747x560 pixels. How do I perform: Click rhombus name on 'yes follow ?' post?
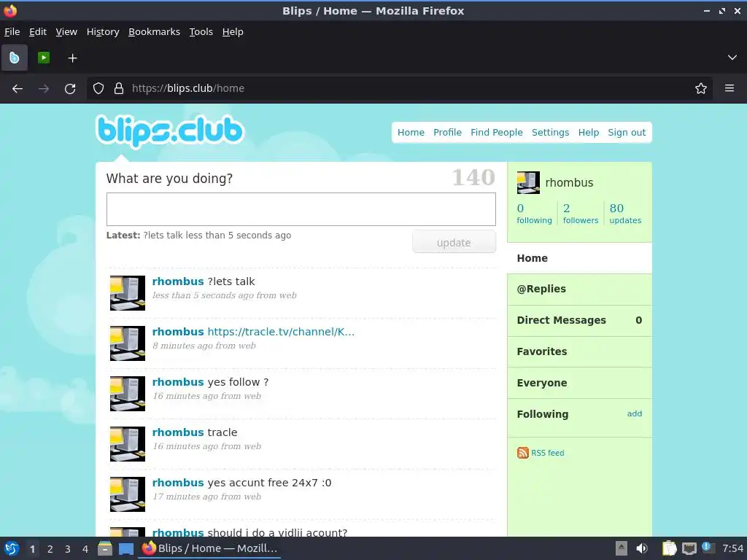point(178,382)
